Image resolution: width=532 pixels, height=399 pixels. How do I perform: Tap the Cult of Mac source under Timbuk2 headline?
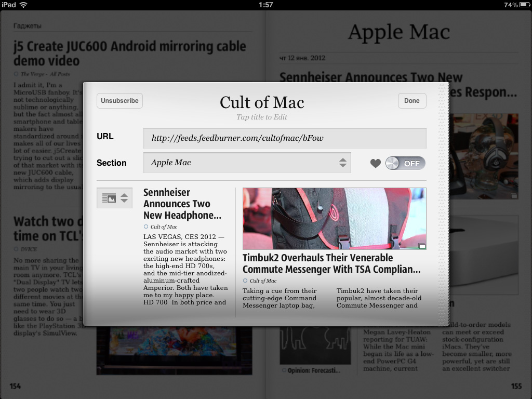(263, 281)
